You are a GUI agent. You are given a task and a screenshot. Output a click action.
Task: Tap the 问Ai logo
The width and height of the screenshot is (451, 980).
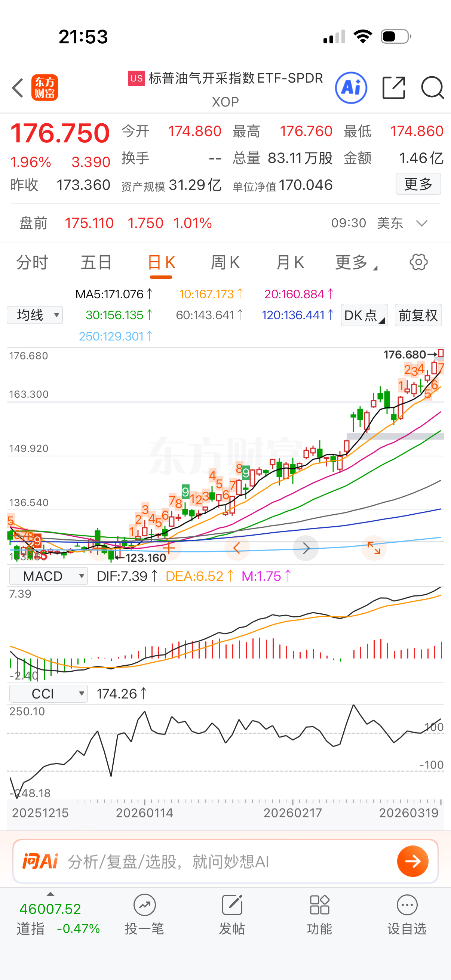point(40,861)
